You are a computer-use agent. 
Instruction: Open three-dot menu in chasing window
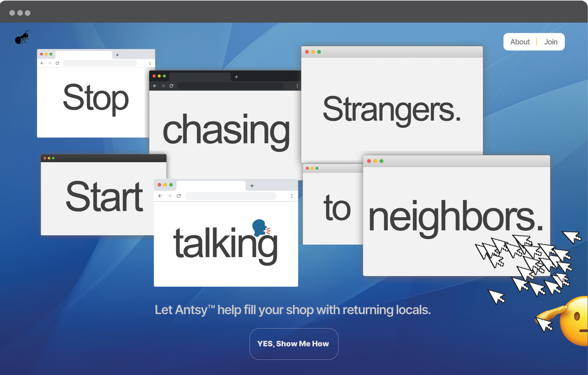click(x=297, y=86)
